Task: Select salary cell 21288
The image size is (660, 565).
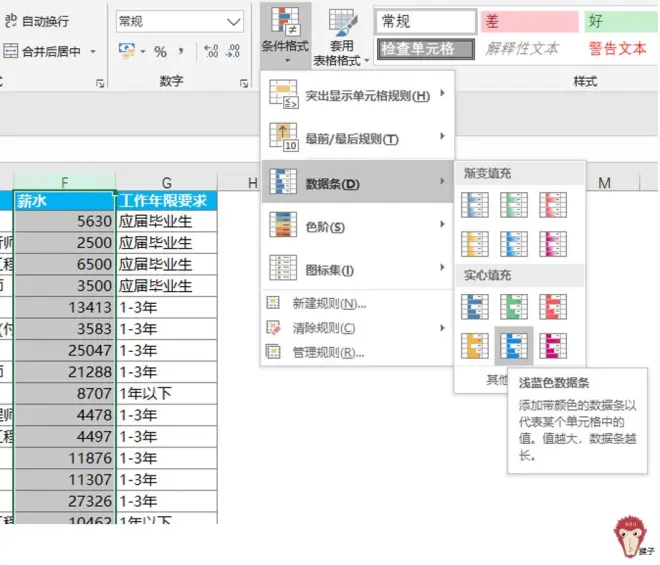Action: [64, 372]
